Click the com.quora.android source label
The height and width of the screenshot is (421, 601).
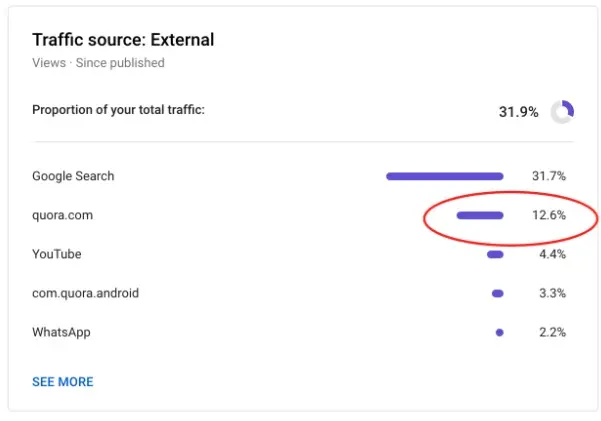click(x=85, y=293)
